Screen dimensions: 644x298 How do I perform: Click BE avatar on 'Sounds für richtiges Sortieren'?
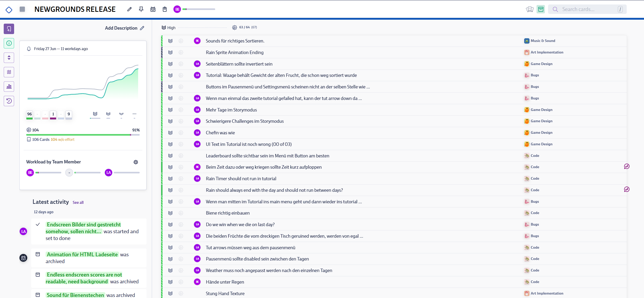(197, 41)
